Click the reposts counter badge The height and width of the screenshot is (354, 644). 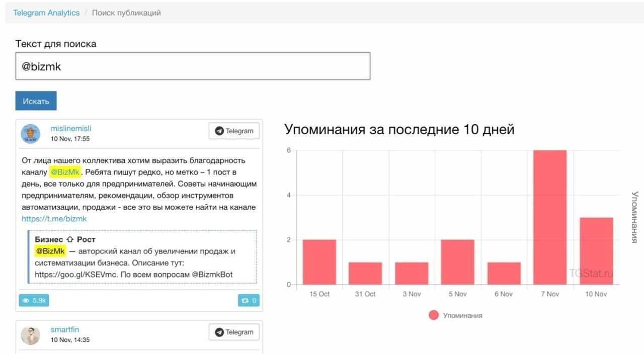(x=249, y=300)
